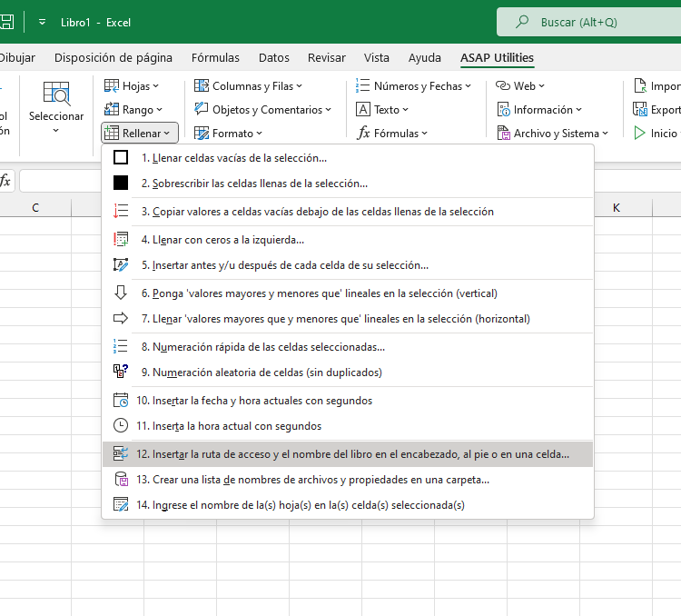Open the Quick Access Toolbar customize arrow
The width and height of the screenshot is (681, 616).
point(42,22)
